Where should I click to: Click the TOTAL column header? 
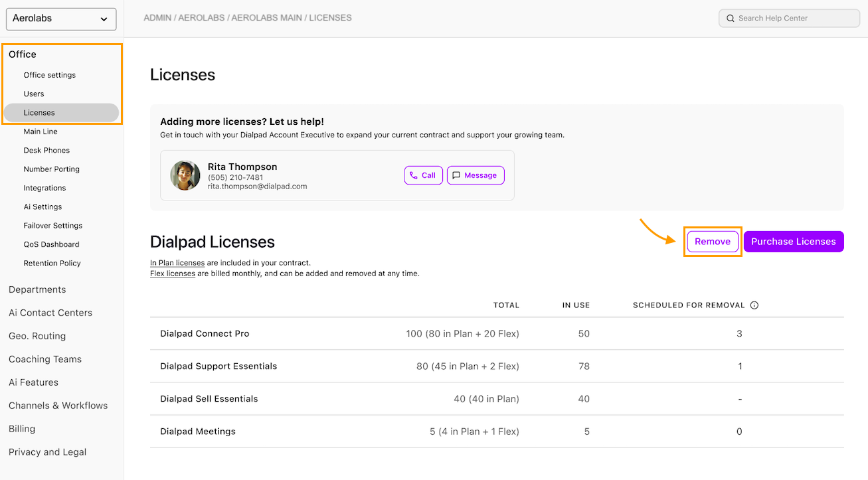(506, 305)
